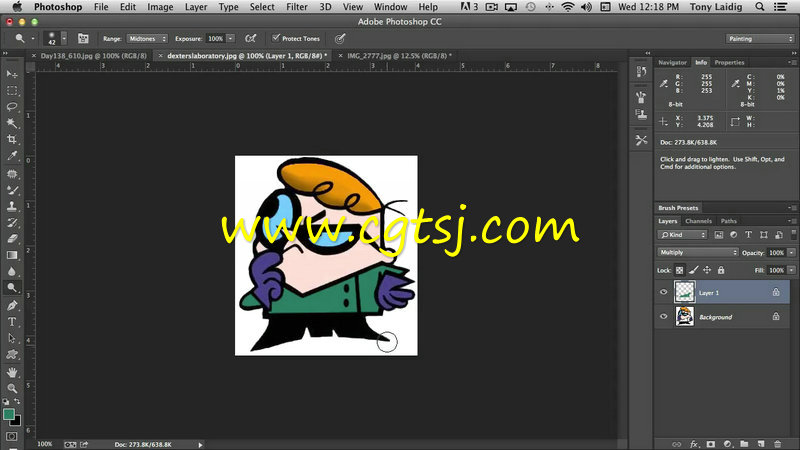
Task: Select the Blur tool
Action: tap(12, 271)
